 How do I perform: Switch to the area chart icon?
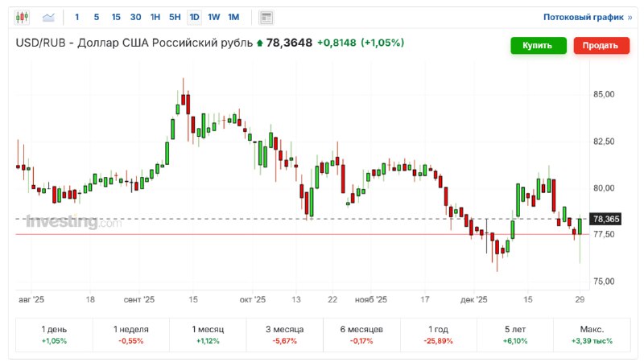point(49,17)
